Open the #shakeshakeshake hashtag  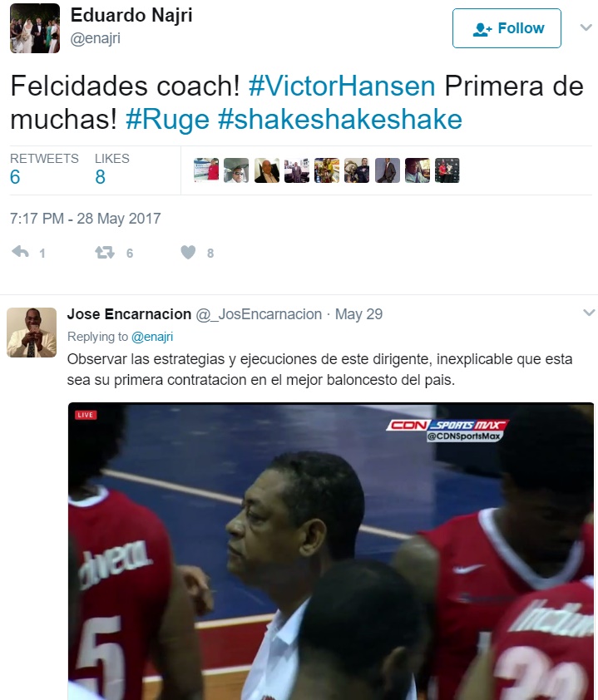pos(340,120)
